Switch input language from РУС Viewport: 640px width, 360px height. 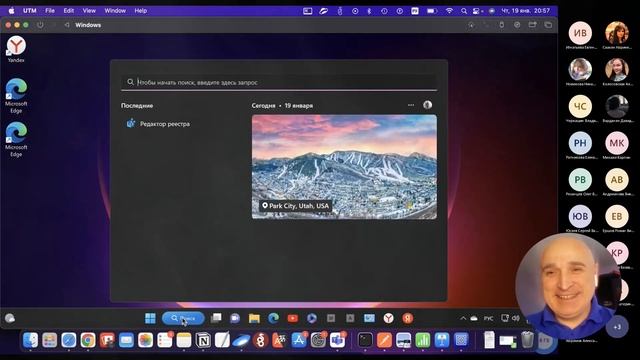tap(489, 318)
